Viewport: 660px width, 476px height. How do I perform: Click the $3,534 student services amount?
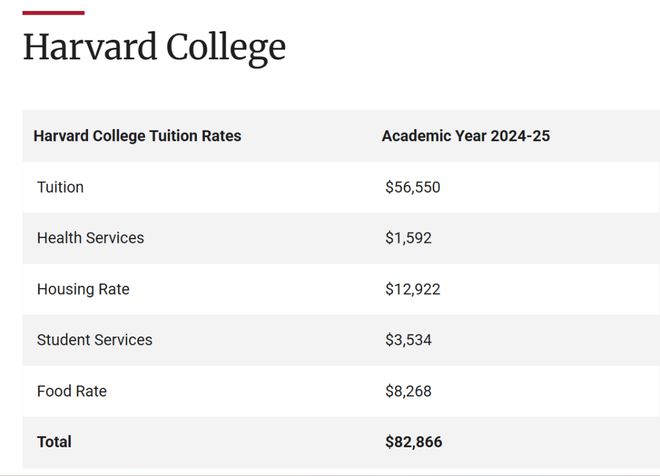pos(408,340)
